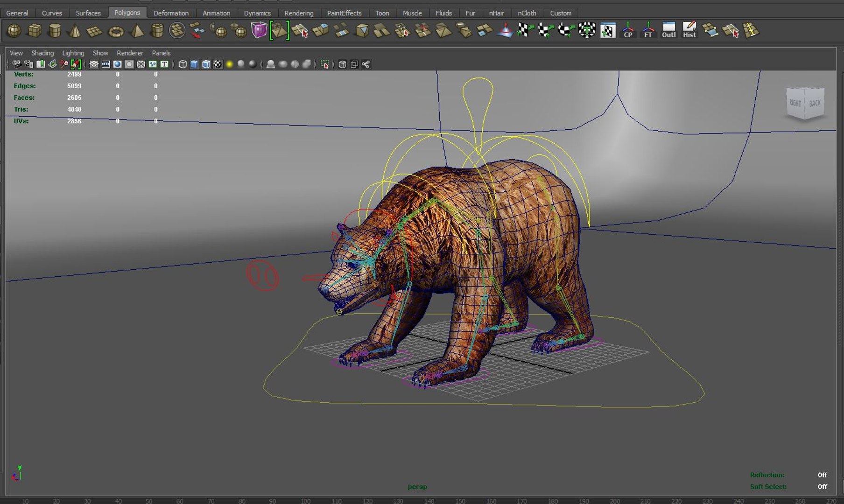
Task: Enable use all lights yellow bulb
Action: (x=229, y=64)
